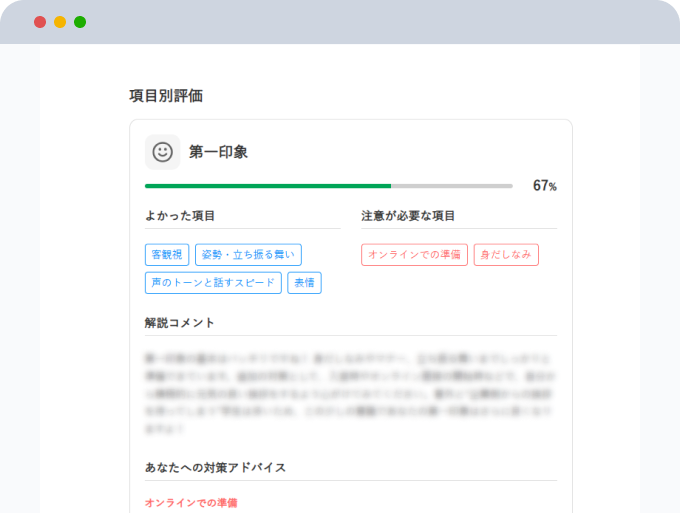Click the green first impression progress bar

(x=268, y=186)
